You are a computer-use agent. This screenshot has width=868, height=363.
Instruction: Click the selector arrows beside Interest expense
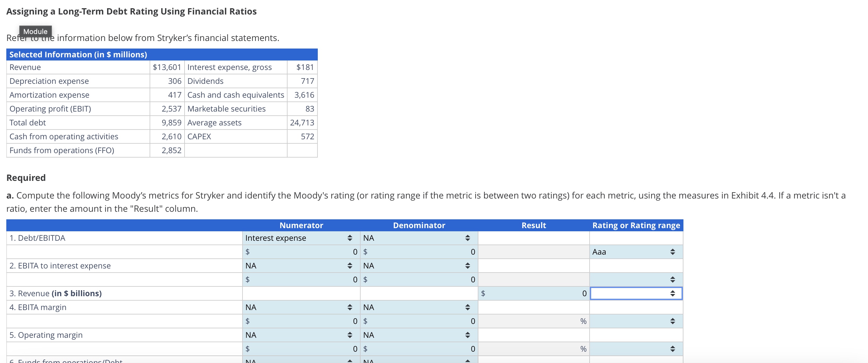coord(349,238)
